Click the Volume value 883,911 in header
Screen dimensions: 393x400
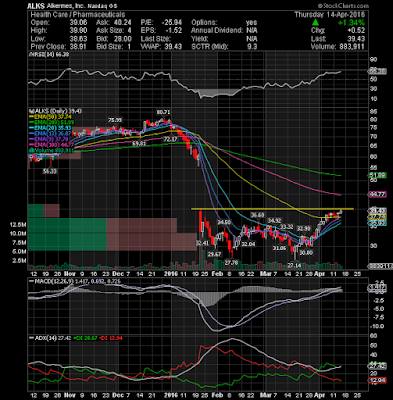tap(351, 47)
